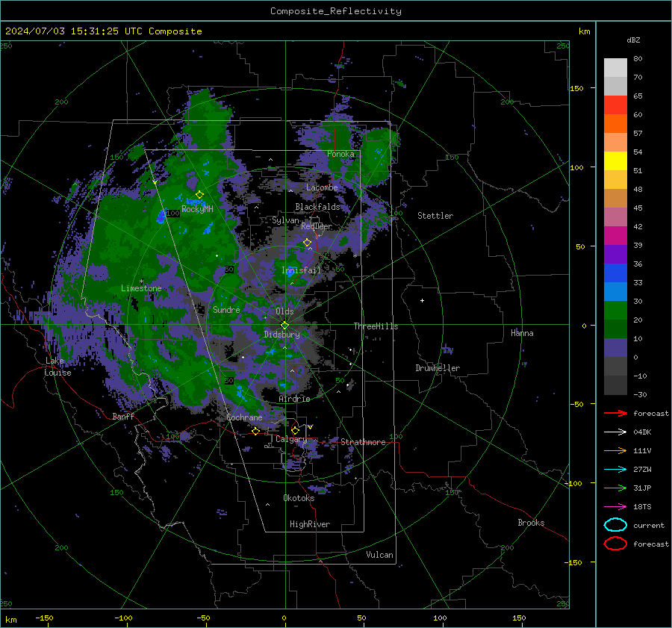Click the Hanna label
This screenshot has width=672, height=628.
(x=522, y=333)
